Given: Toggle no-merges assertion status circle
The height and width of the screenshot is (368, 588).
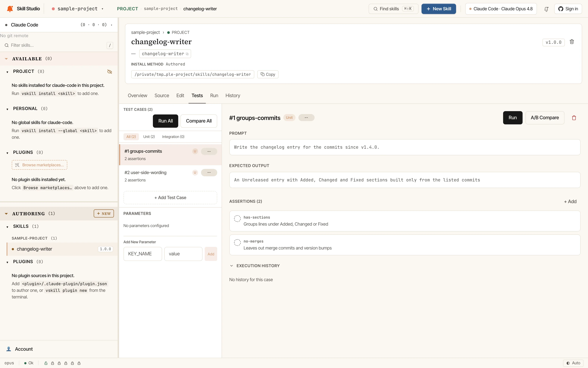Looking at the screenshot, I should pos(237,242).
